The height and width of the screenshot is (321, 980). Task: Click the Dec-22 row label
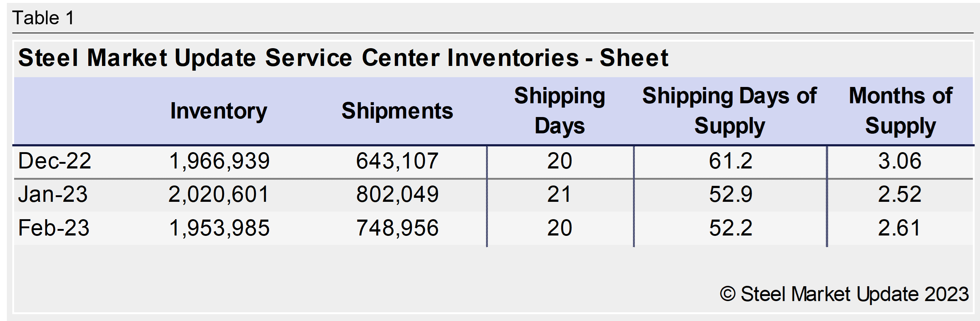click(54, 161)
